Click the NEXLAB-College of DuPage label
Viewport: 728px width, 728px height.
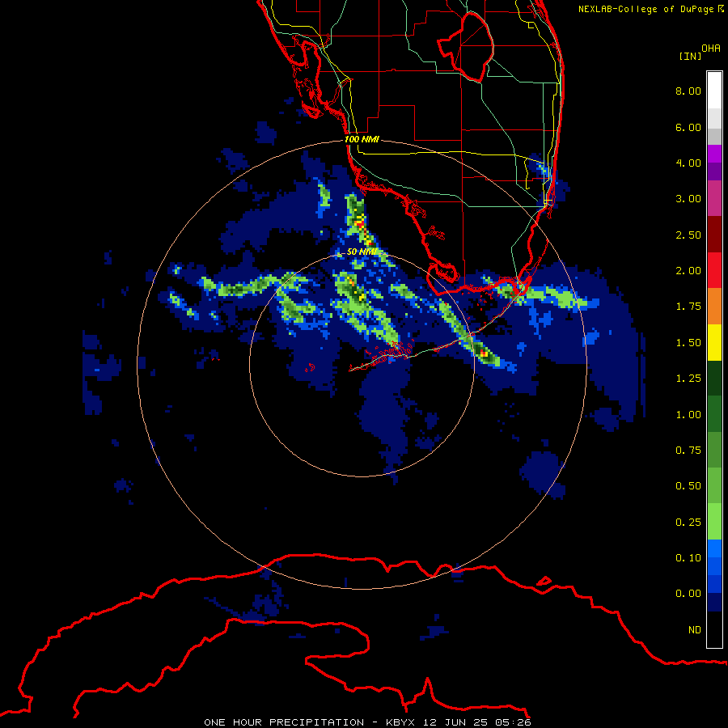coord(650,9)
